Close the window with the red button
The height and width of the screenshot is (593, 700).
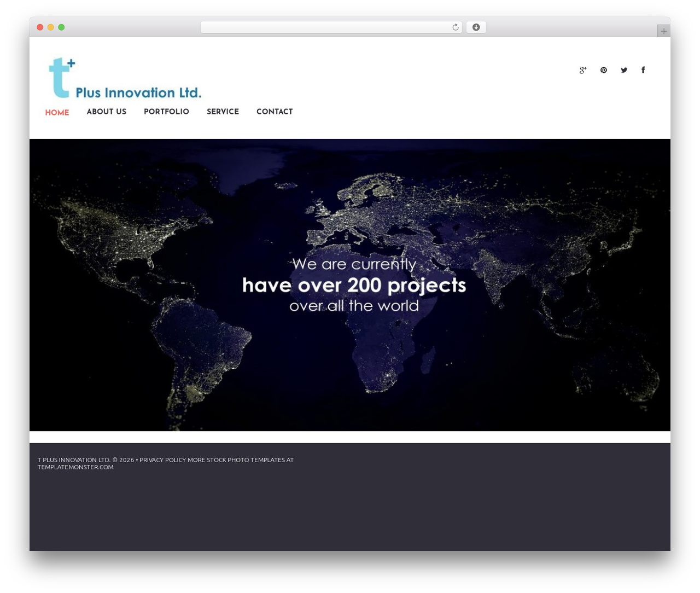coord(40,27)
